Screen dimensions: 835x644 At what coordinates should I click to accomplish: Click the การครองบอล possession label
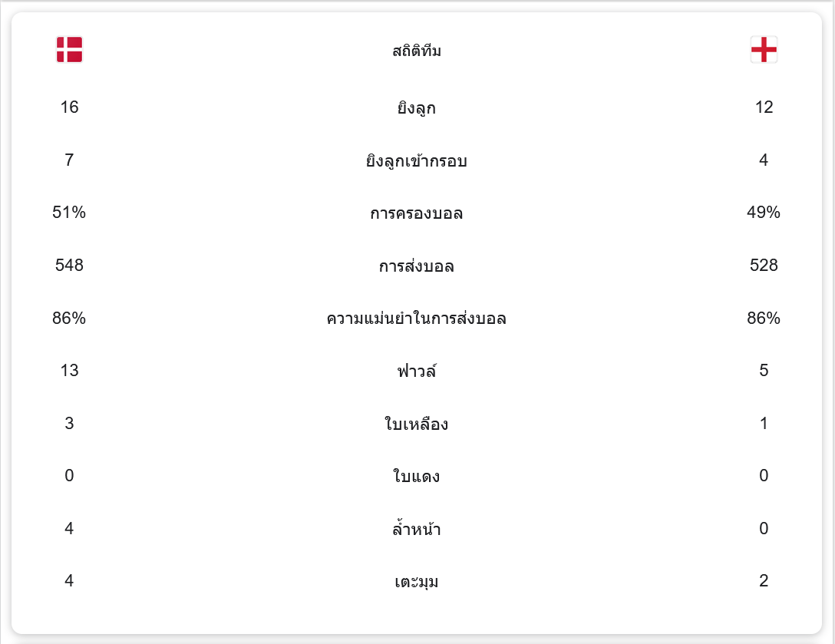click(x=417, y=213)
